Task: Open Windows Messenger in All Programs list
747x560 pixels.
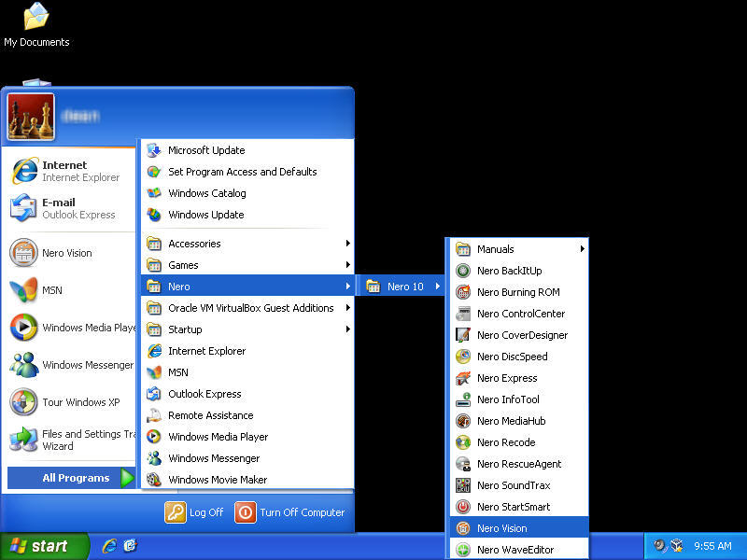Action: [x=247, y=457]
